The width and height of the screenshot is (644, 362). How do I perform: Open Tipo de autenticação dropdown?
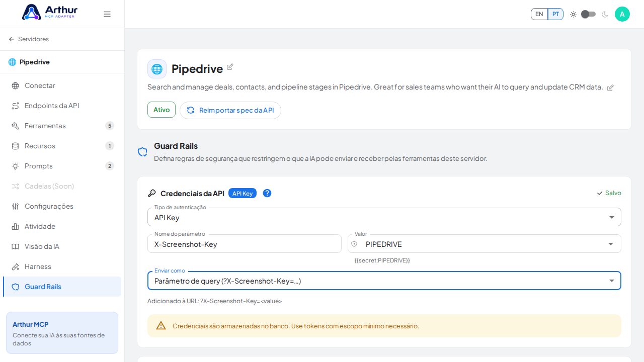pos(384,217)
